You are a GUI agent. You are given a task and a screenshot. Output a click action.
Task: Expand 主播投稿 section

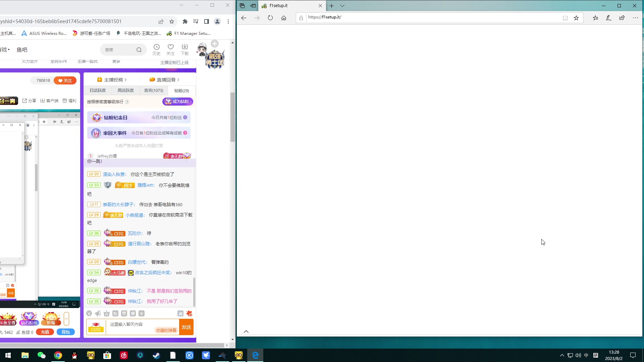tap(112, 80)
